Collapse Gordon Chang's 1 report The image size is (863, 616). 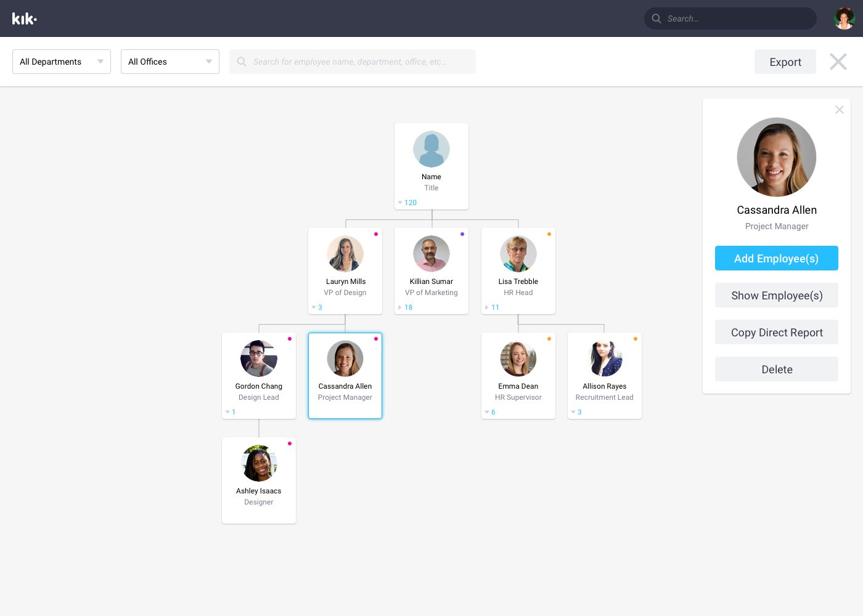[x=231, y=412]
